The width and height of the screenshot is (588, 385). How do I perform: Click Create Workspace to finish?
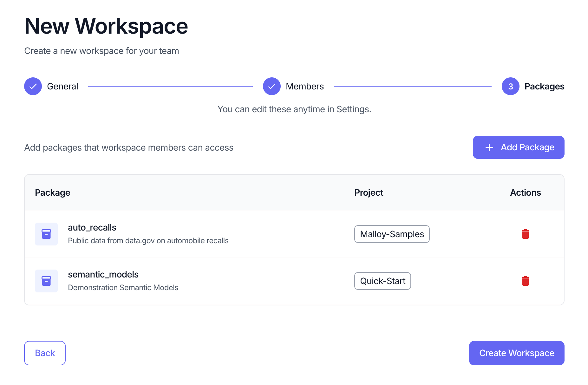coord(516,353)
